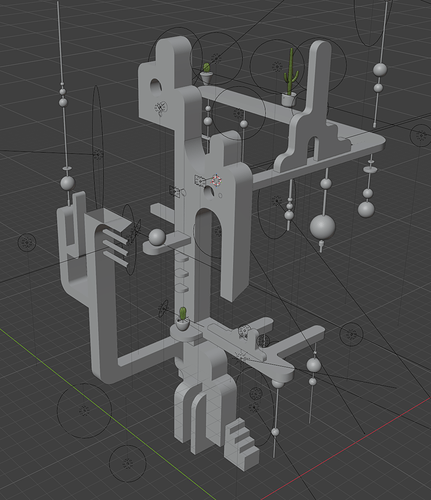Select the three horizontal prongs on the left arm
This screenshot has height=500, width=431.
[x=116, y=247]
